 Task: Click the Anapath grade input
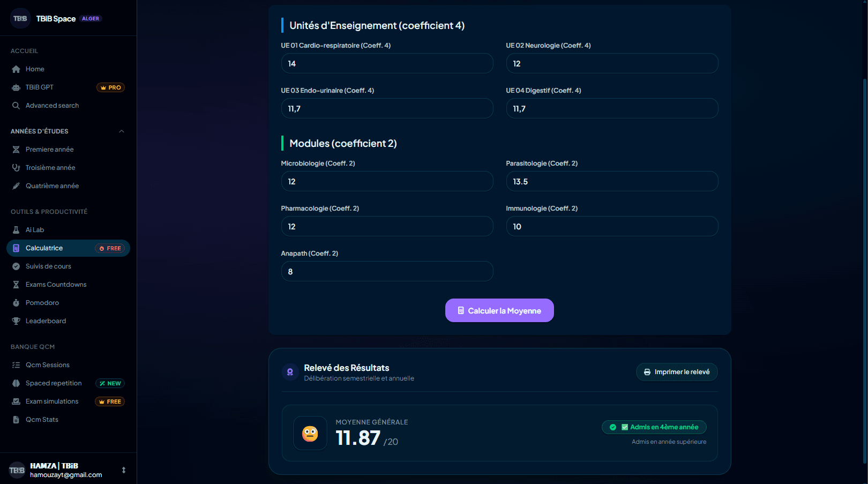pos(387,271)
